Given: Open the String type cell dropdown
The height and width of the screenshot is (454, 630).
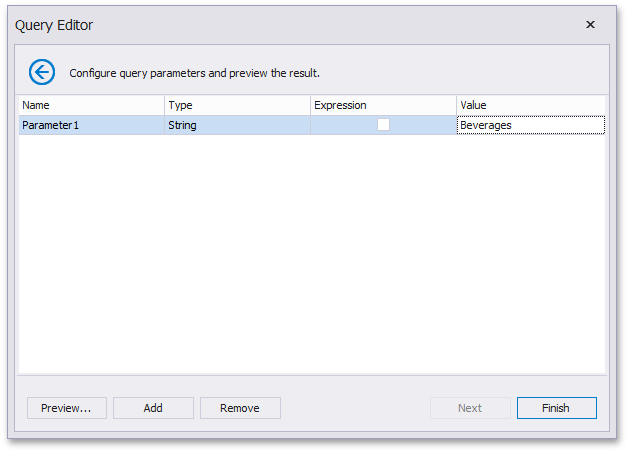Looking at the screenshot, I should coord(237,125).
